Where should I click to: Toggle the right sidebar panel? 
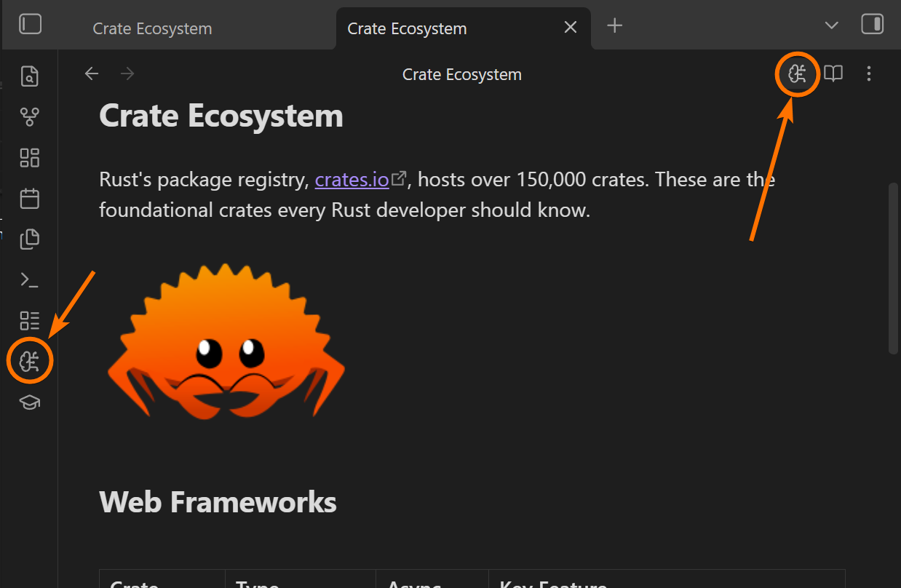(x=872, y=25)
